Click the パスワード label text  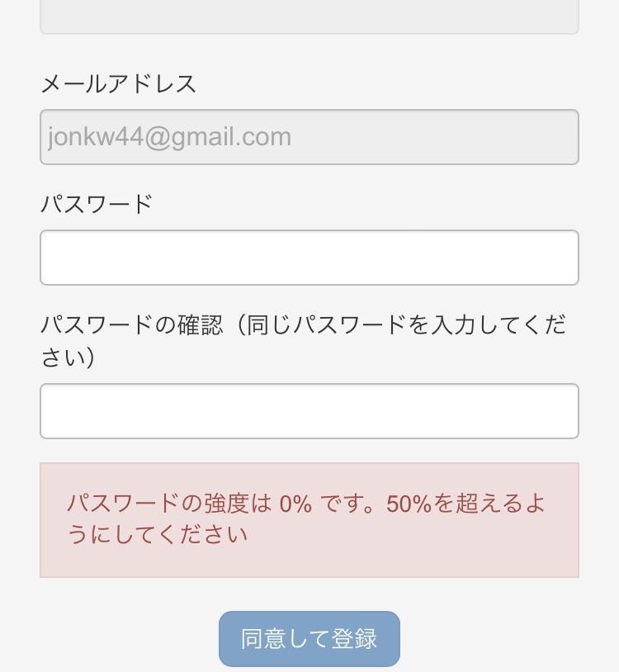97,204
